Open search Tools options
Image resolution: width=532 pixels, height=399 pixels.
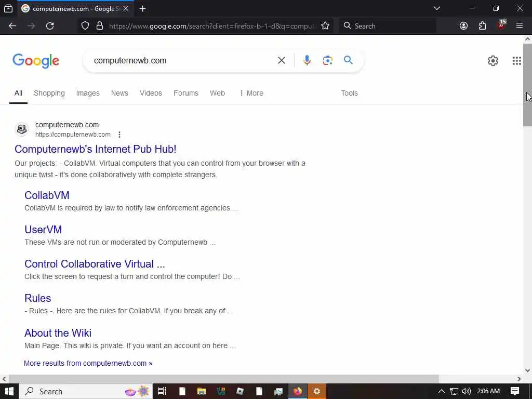tap(349, 93)
